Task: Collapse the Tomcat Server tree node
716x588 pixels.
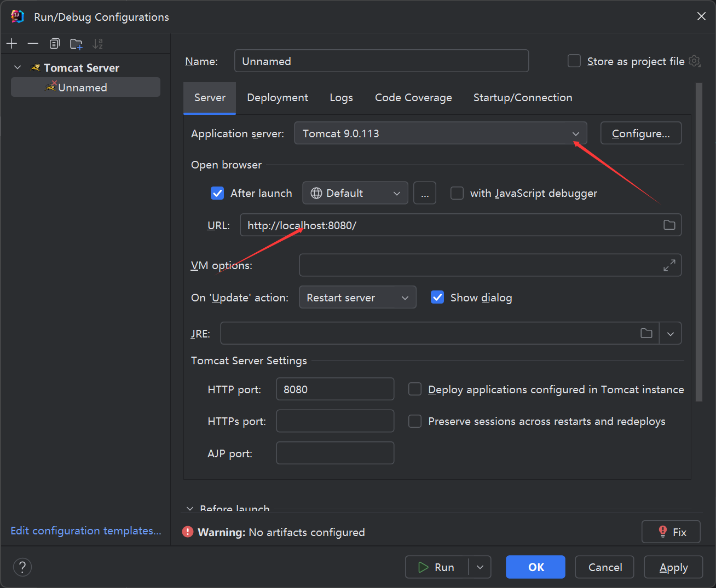Action: tap(18, 67)
